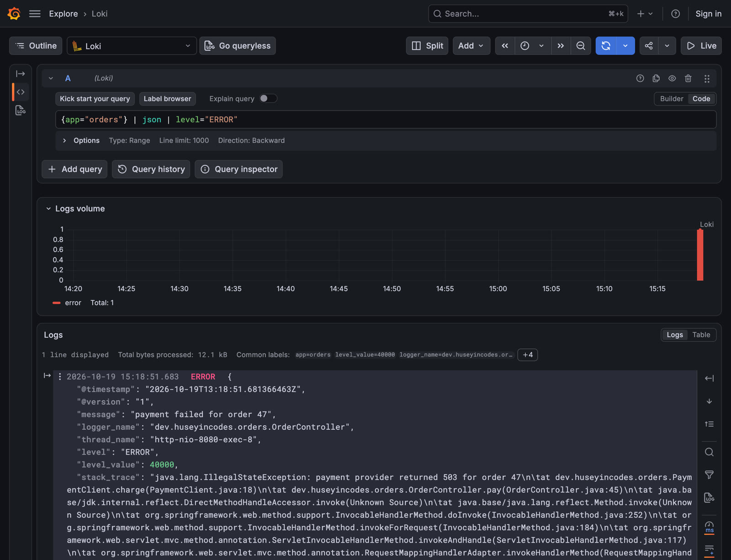Viewport: 731px width, 560px height.
Task: Click the drag handle of query A
Action: coord(707,79)
